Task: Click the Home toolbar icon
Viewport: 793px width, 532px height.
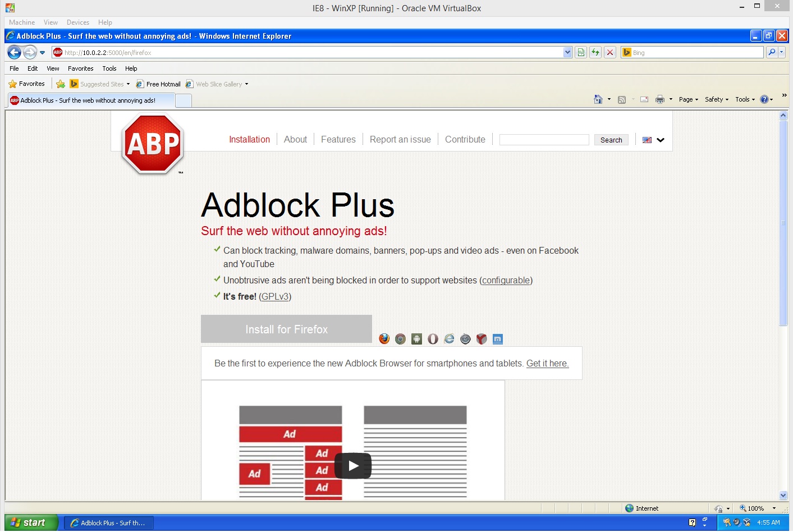Action: click(x=598, y=99)
